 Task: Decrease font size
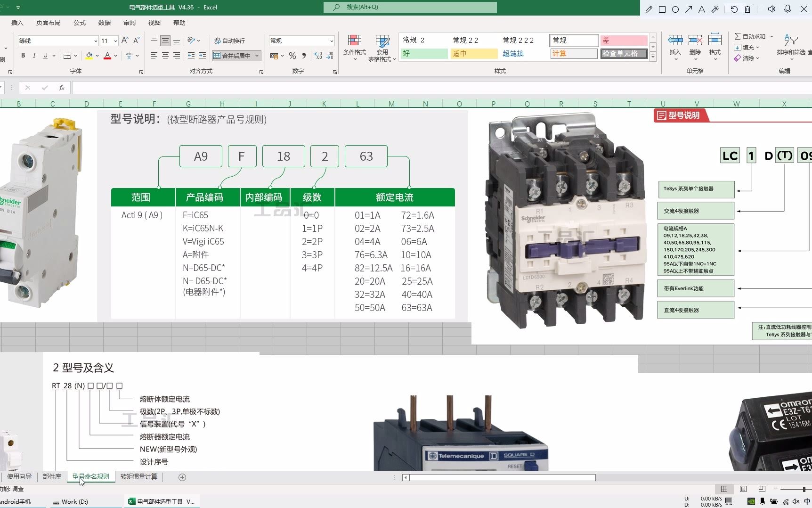pyautogui.click(x=136, y=41)
